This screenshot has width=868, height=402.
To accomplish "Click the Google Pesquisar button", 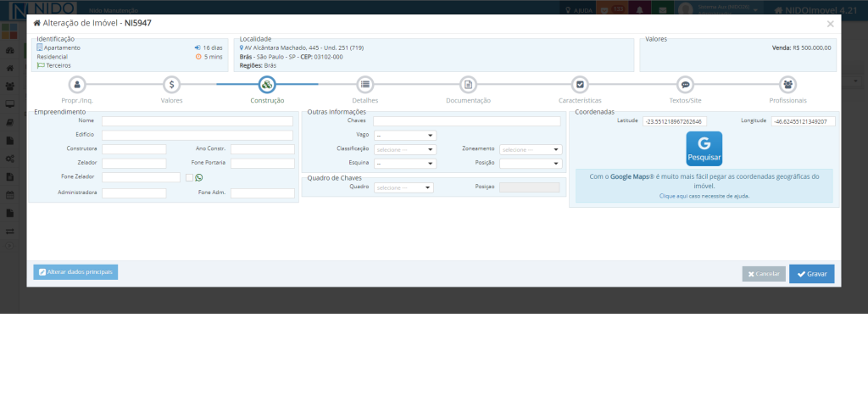I will tap(704, 148).
